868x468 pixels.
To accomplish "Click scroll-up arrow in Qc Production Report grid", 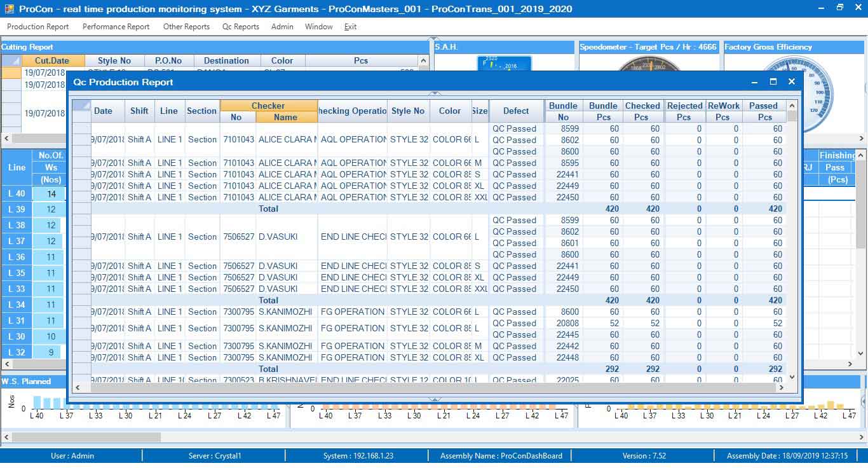I will (792, 106).
